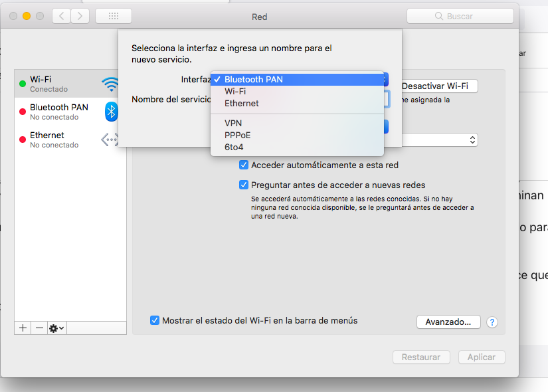The image size is (548, 392).
Task: Open the gear action menu
Action: point(56,328)
